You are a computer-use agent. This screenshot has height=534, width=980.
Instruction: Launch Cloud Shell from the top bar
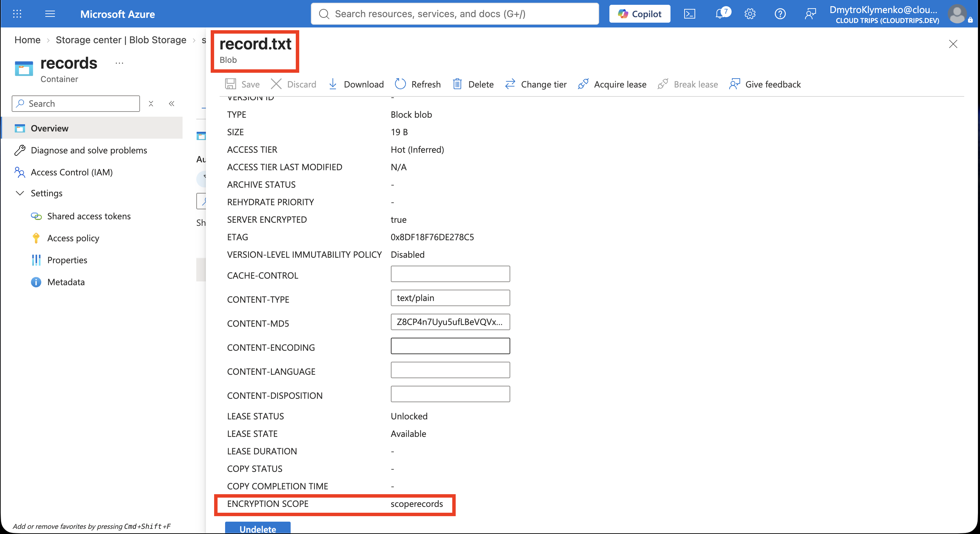(x=689, y=14)
